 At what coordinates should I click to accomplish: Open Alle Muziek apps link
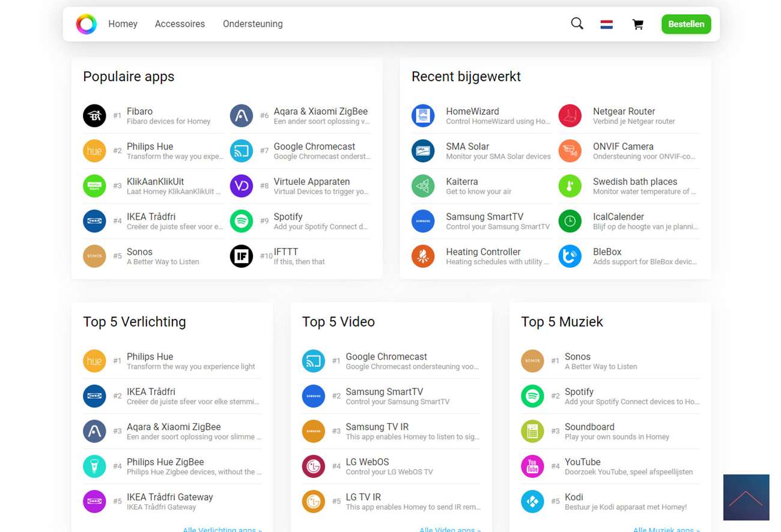click(x=666, y=529)
